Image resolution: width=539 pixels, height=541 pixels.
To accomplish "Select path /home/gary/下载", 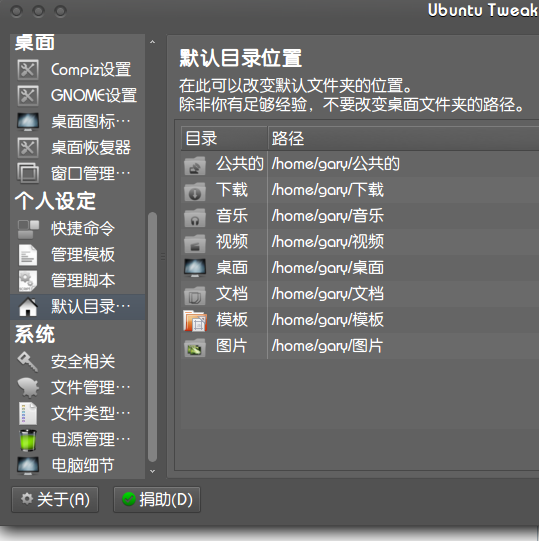I will pyautogui.click(x=327, y=190).
